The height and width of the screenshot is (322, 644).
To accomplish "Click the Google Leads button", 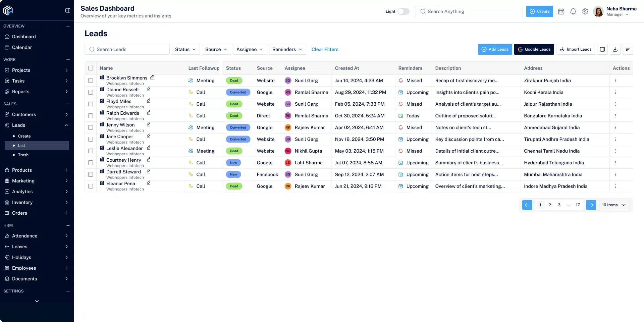I will click(x=534, y=49).
